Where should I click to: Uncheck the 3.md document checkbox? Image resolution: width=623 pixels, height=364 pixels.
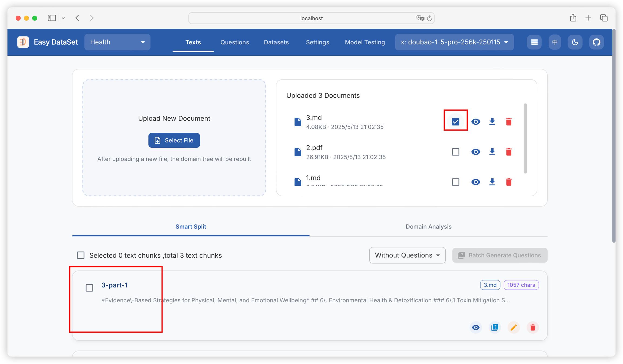tap(456, 122)
